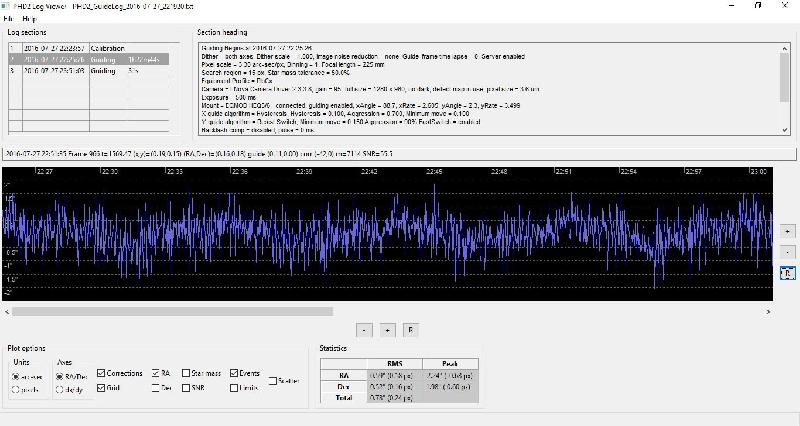Open the File menu
This screenshot has width=800, height=426.
(x=8, y=18)
